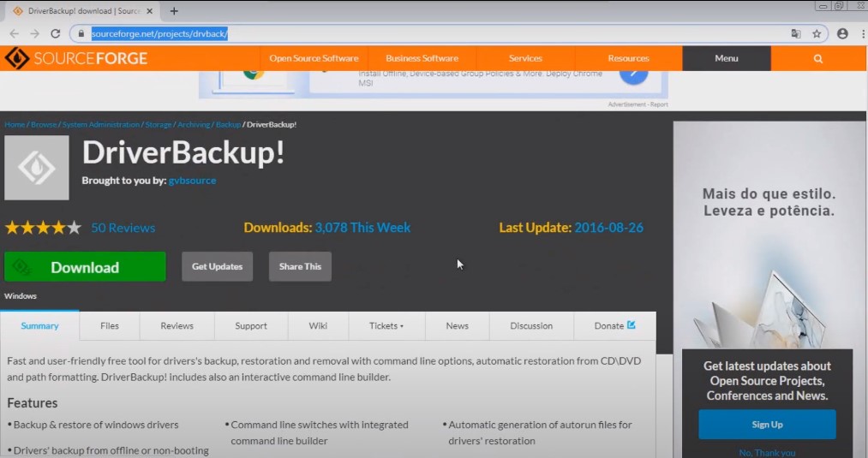Open the Support tab
The width and height of the screenshot is (868, 458).
(251, 326)
